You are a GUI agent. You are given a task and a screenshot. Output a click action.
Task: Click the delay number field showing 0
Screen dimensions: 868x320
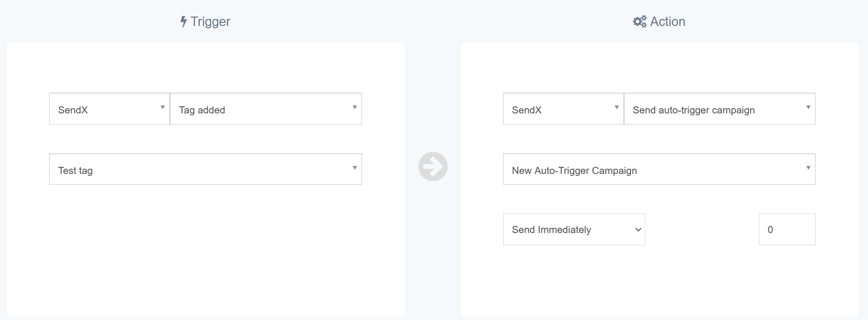coord(787,229)
